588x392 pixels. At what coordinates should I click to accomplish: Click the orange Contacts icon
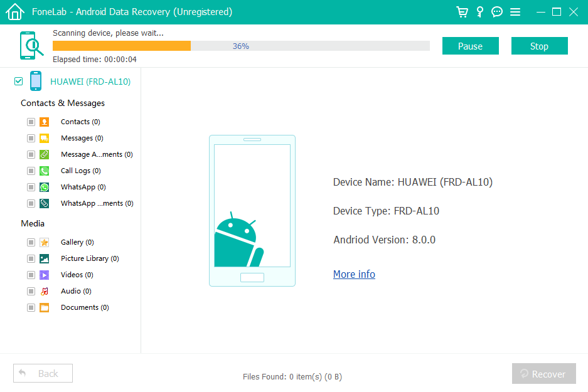45,122
